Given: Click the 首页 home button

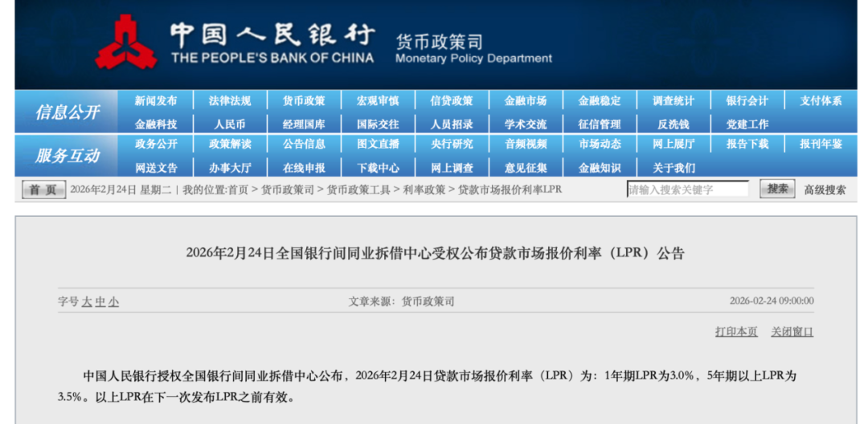Looking at the screenshot, I should tap(43, 190).
